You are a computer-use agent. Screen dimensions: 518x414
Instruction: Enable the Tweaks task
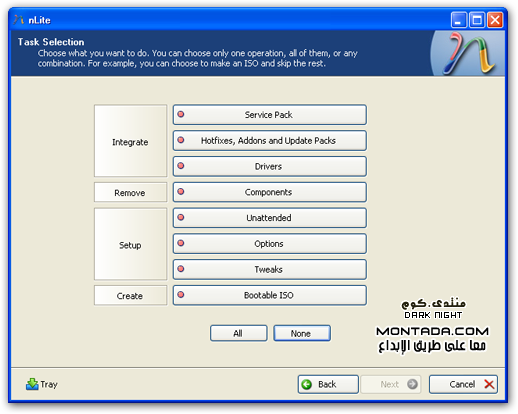pyautogui.click(x=270, y=269)
